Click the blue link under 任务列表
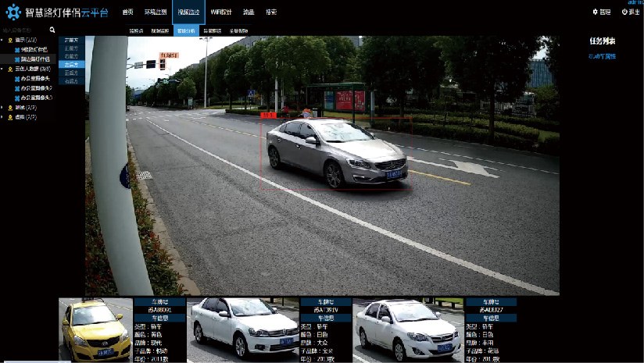Screen dimensions: 644x363 (x=602, y=56)
